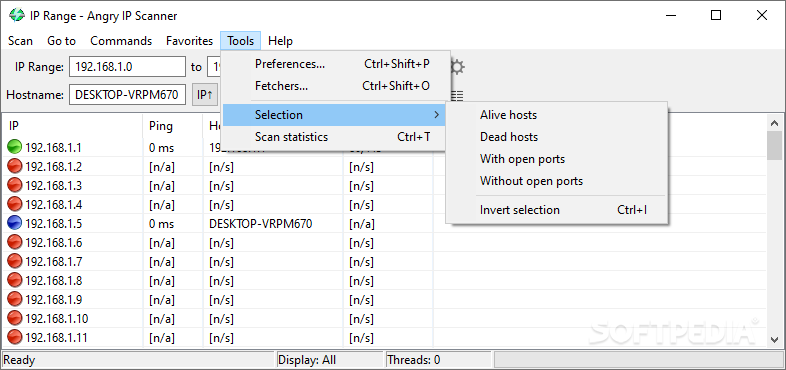Select With open ports option
This screenshot has width=786, height=370.
tap(556, 159)
